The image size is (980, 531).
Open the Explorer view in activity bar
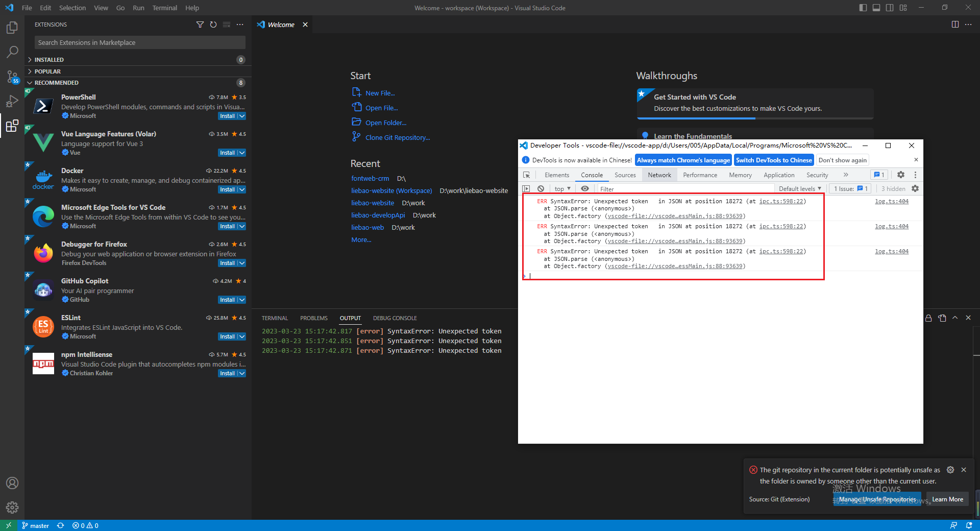click(x=12, y=28)
